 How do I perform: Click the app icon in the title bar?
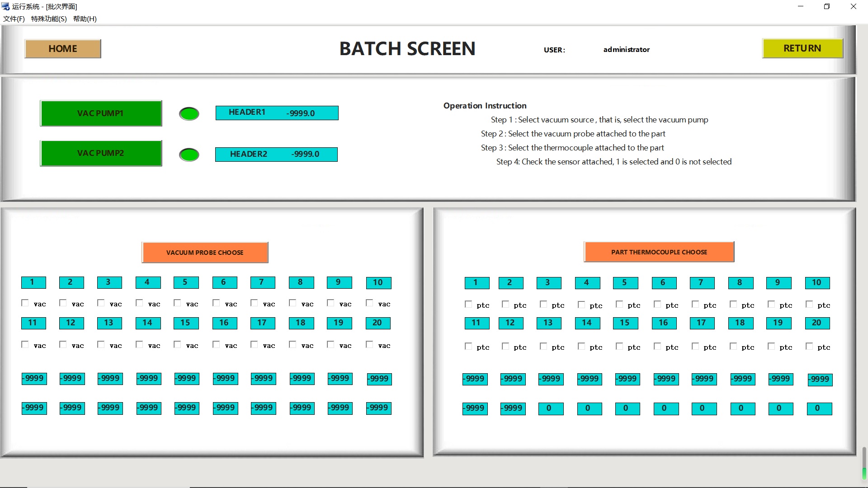pyautogui.click(x=5, y=6)
